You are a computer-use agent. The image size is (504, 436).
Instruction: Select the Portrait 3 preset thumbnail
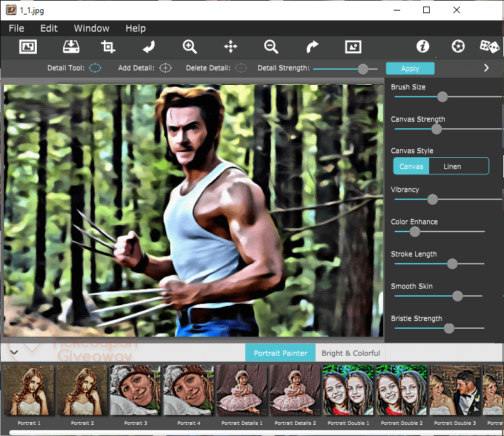coord(135,390)
